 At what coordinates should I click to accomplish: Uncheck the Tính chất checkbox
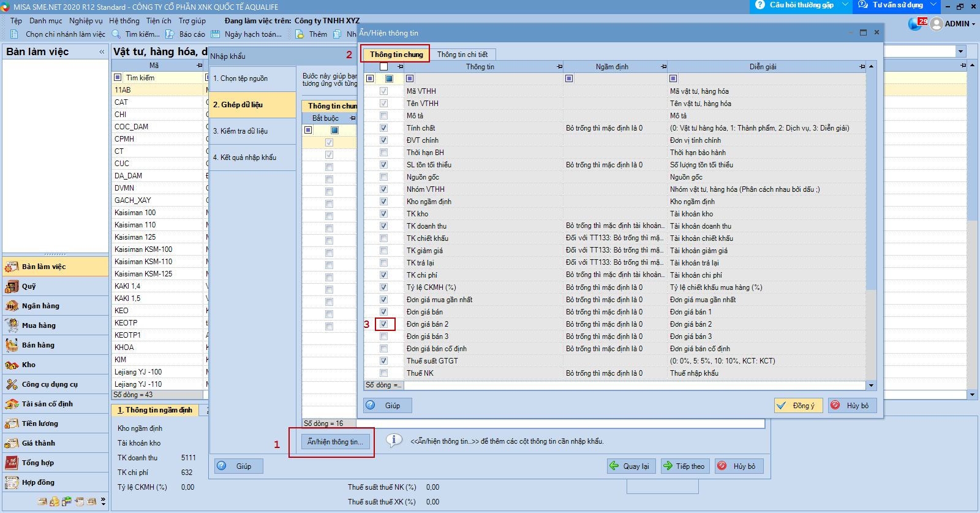pos(383,128)
